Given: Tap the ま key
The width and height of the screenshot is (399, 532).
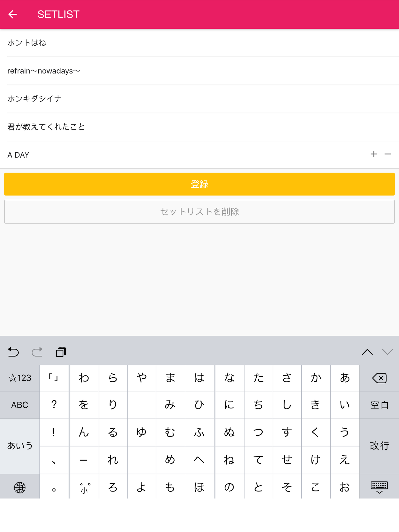Looking at the screenshot, I should pyautogui.click(x=170, y=378).
